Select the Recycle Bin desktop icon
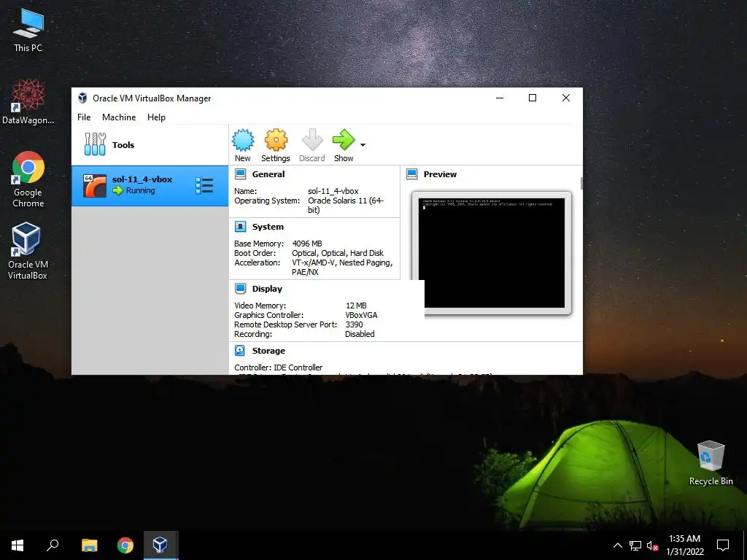 point(711,463)
